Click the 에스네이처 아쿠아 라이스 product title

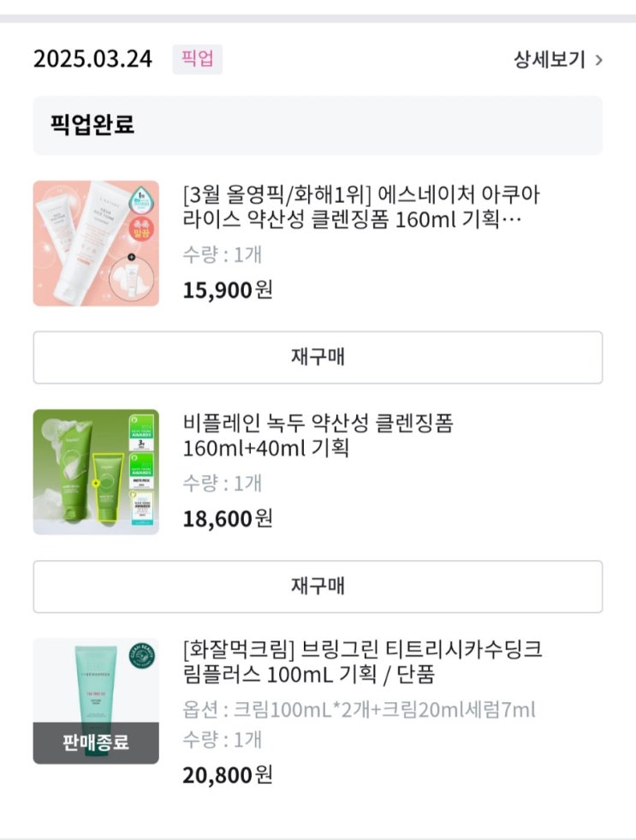pos(361,206)
